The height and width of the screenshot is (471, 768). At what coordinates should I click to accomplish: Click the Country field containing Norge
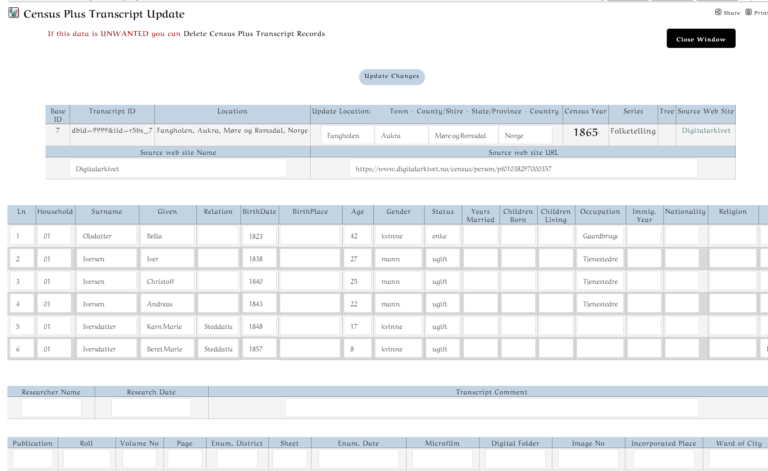525,135
